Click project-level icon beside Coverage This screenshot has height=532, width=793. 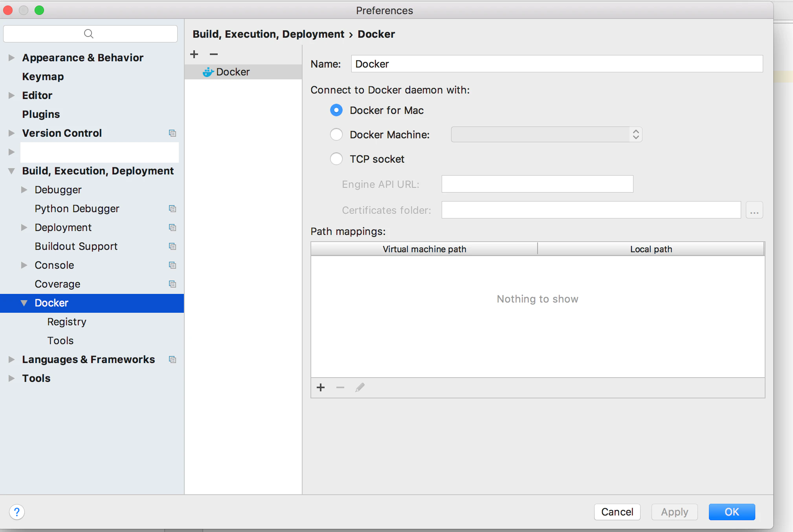(x=172, y=284)
